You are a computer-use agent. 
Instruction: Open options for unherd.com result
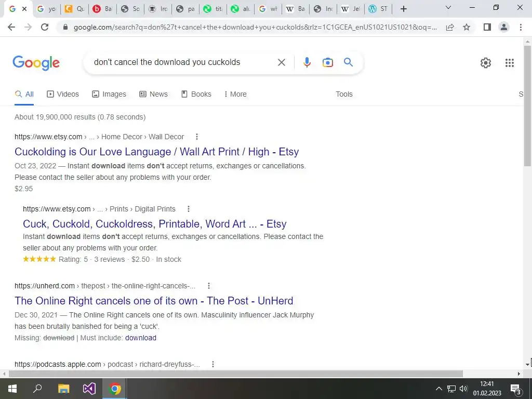point(209,286)
